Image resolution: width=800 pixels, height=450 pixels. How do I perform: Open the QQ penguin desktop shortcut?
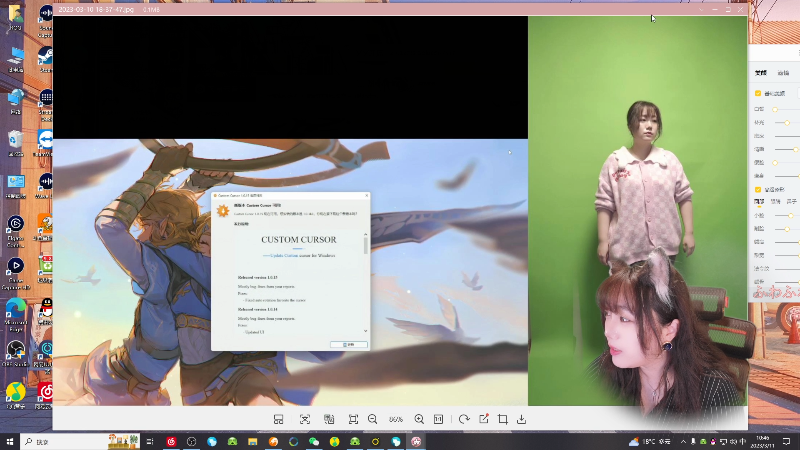tap(45, 312)
